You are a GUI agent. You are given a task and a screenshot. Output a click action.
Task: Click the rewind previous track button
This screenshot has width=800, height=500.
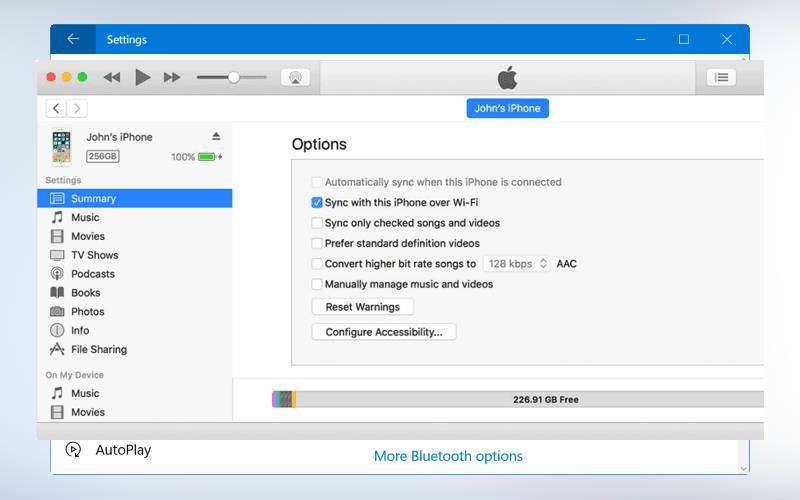click(x=112, y=78)
